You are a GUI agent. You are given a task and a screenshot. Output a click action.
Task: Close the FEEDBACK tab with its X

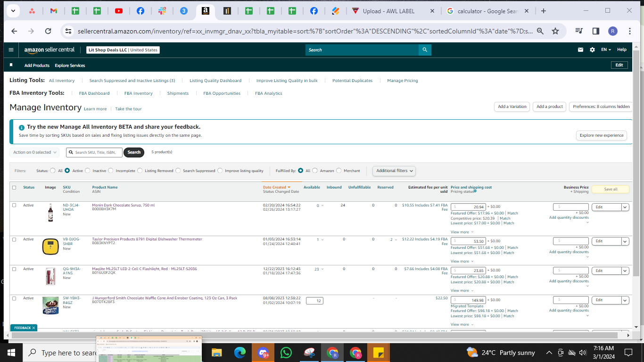(x=34, y=328)
